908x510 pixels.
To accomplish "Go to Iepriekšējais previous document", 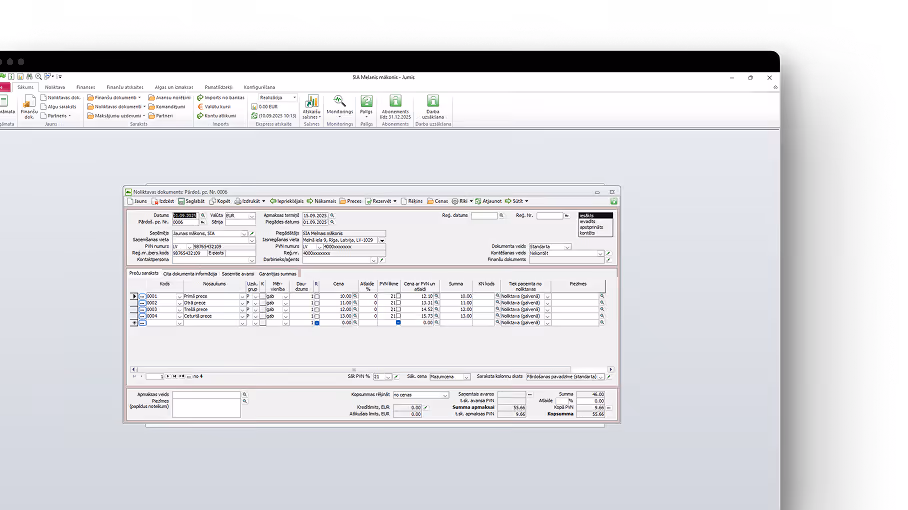I will [287, 201].
